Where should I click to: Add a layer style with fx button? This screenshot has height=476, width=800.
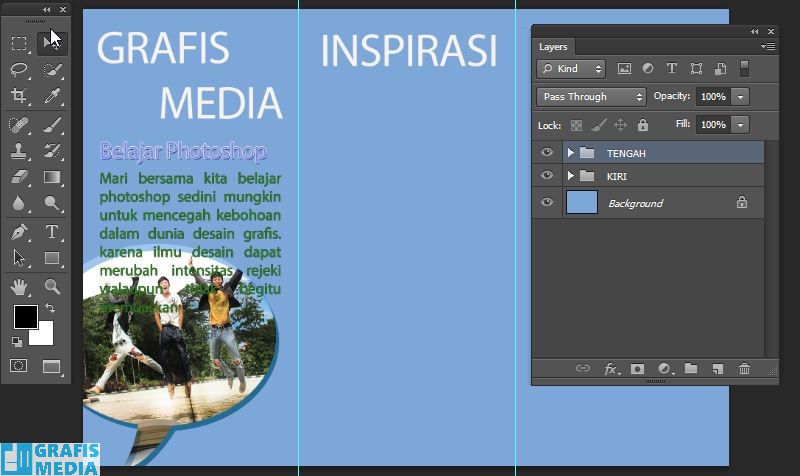[x=611, y=369]
